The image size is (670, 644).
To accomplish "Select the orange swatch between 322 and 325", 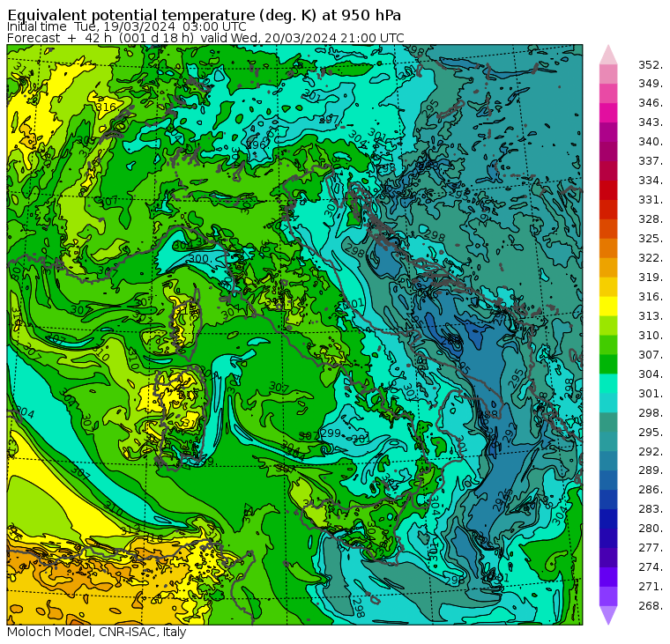I will [x=608, y=248].
